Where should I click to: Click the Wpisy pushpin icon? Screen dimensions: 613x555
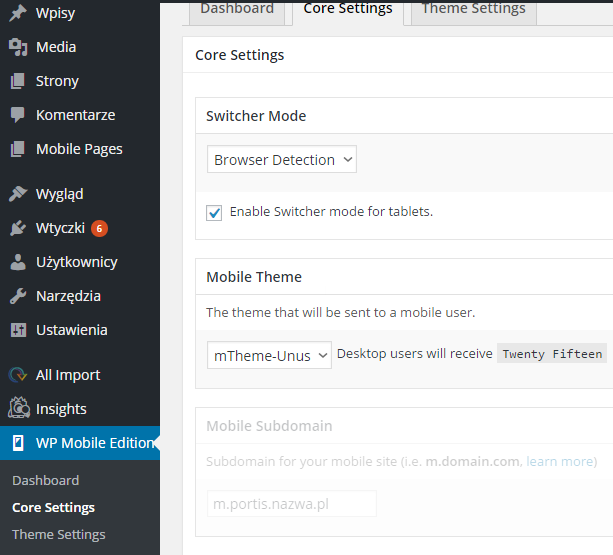point(18,13)
